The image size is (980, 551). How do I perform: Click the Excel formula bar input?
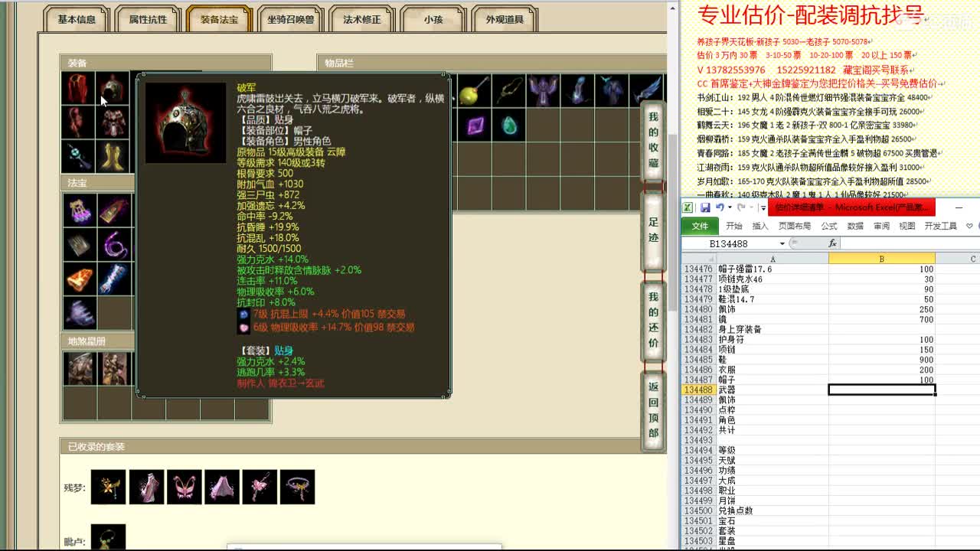pyautogui.click(x=909, y=243)
